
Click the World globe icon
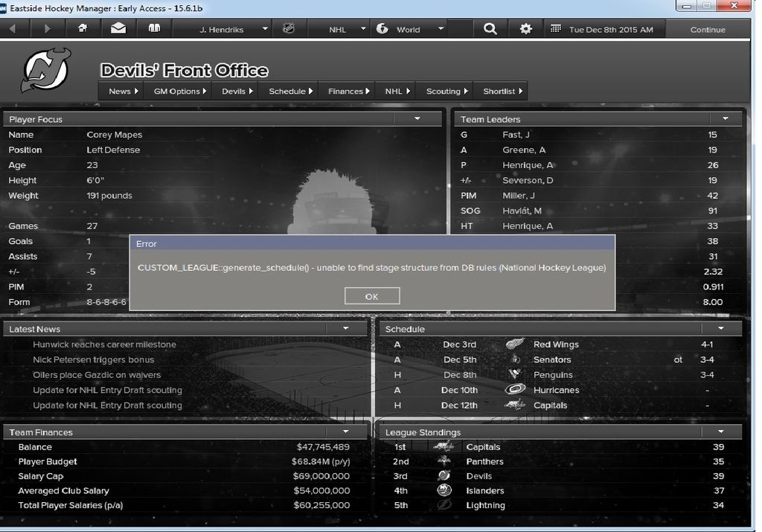point(382,29)
